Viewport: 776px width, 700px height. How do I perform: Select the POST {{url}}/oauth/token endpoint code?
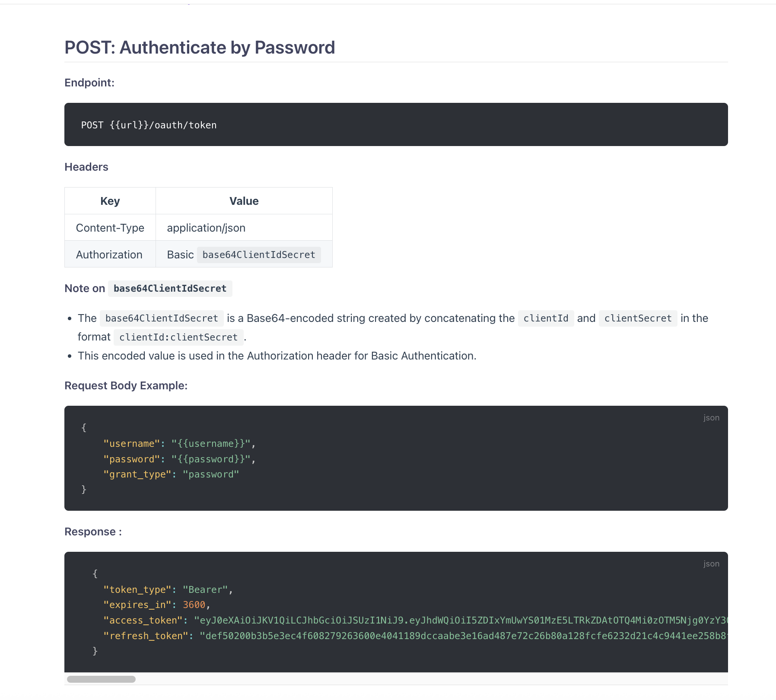(149, 125)
